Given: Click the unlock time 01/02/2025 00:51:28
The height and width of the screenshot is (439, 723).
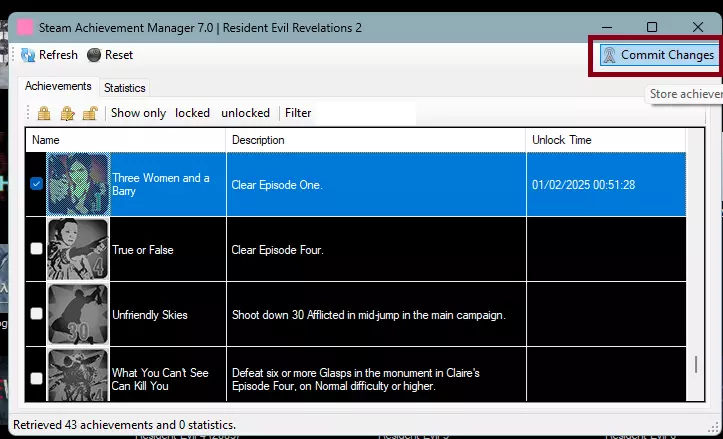Looking at the screenshot, I should click(583, 185).
